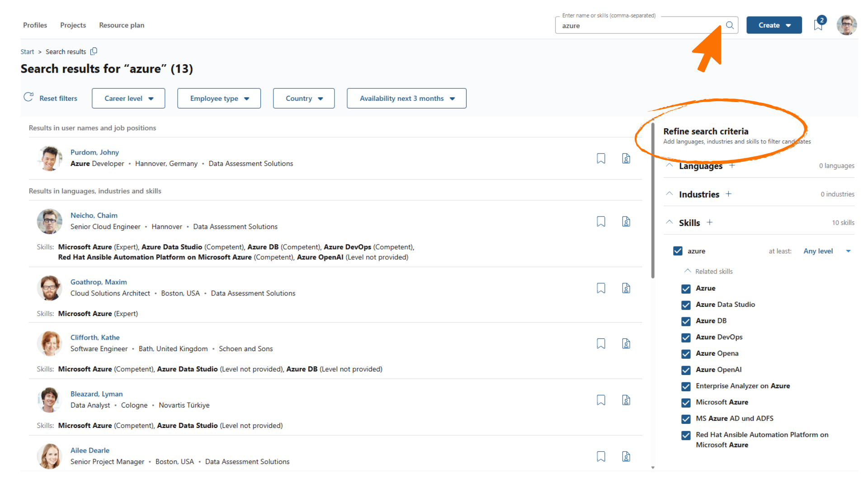Open CV document icon for Bleazard, Lyman
Viewport: 868px width, 488px height.
click(626, 400)
